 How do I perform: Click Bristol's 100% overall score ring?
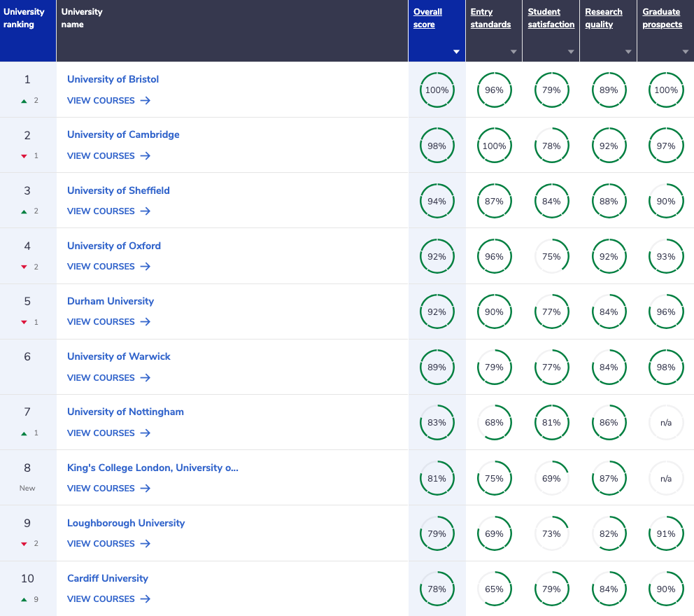tap(437, 90)
